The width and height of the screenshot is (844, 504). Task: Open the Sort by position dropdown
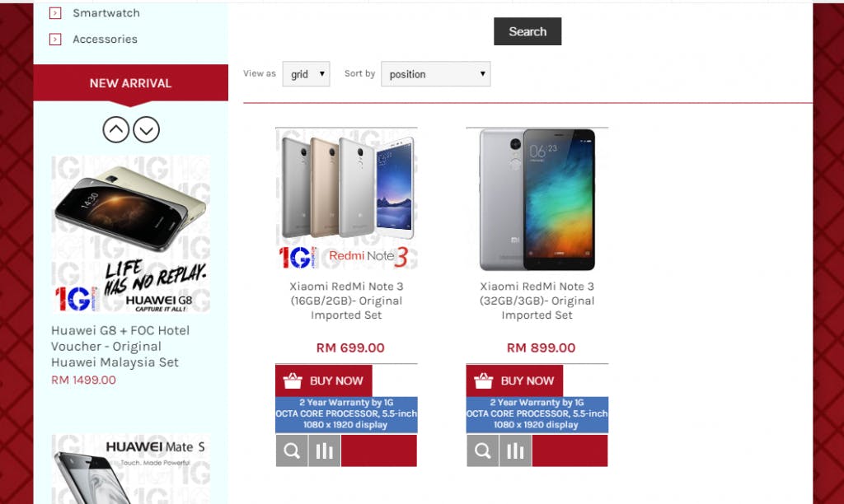point(435,74)
